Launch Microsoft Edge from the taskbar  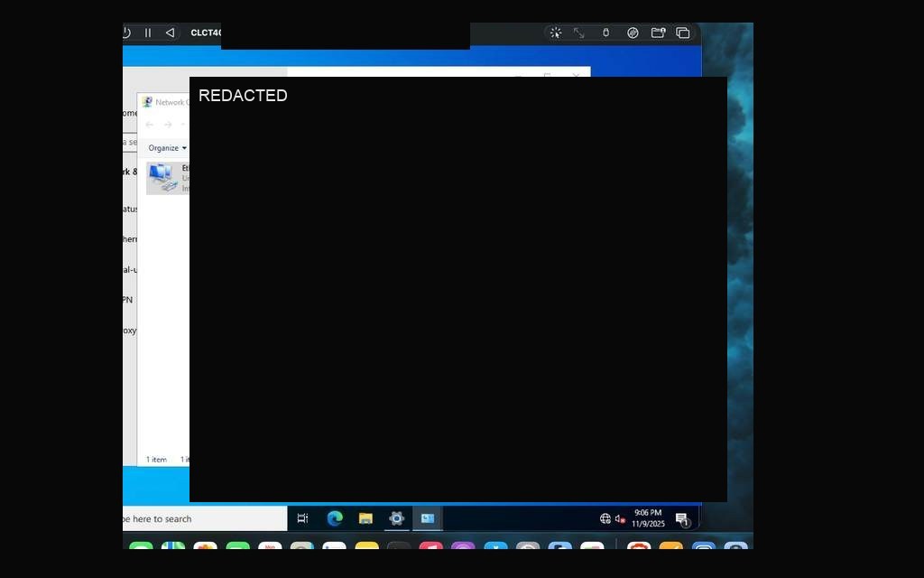tap(335, 518)
